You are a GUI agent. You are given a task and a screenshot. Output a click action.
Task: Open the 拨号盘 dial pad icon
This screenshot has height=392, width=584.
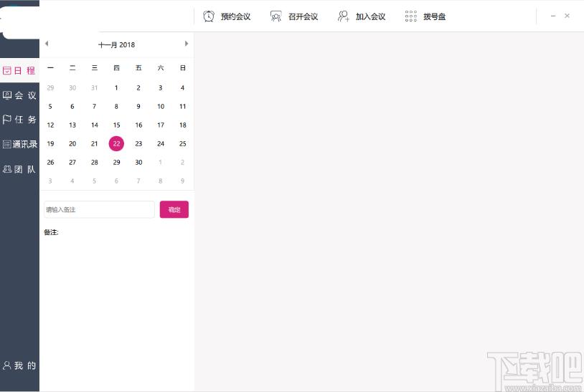[411, 16]
